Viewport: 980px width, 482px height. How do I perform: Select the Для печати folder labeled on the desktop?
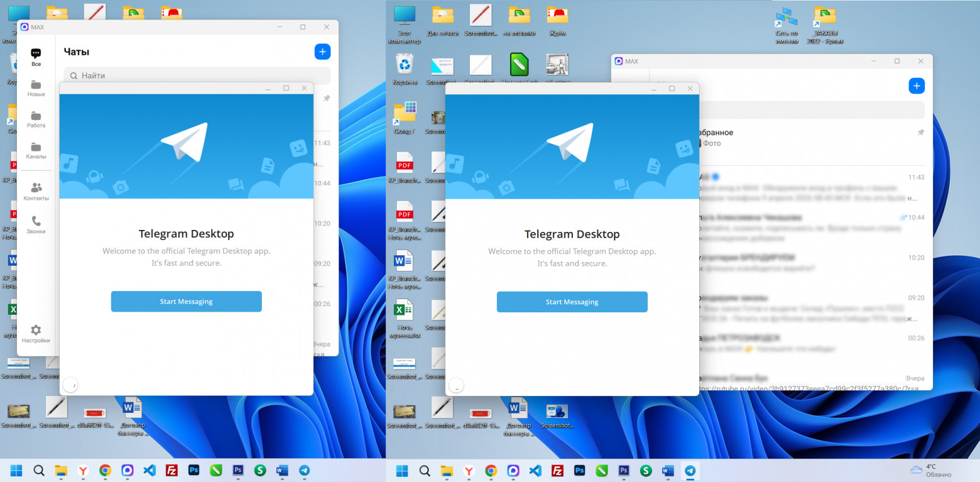click(x=443, y=21)
